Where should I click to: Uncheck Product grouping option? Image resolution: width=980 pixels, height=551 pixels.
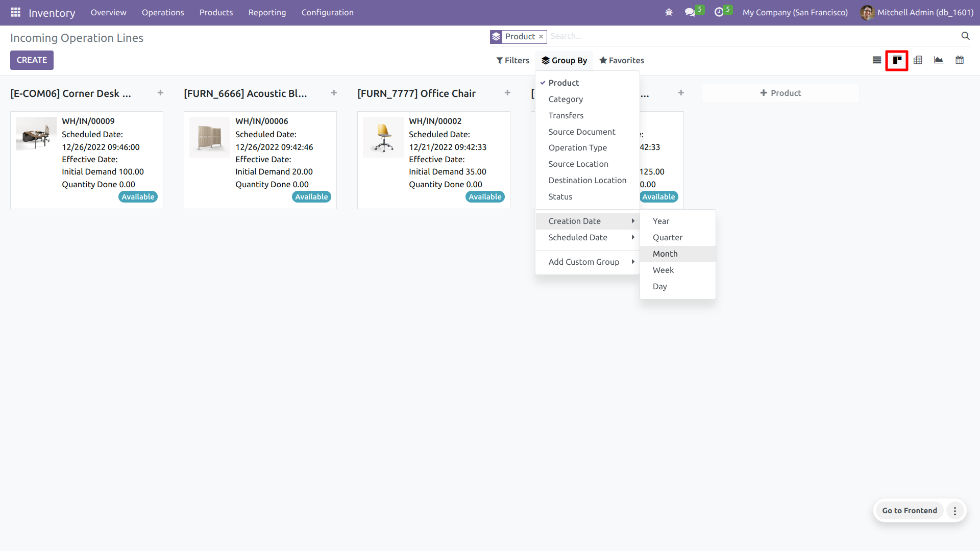pos(563,83)
